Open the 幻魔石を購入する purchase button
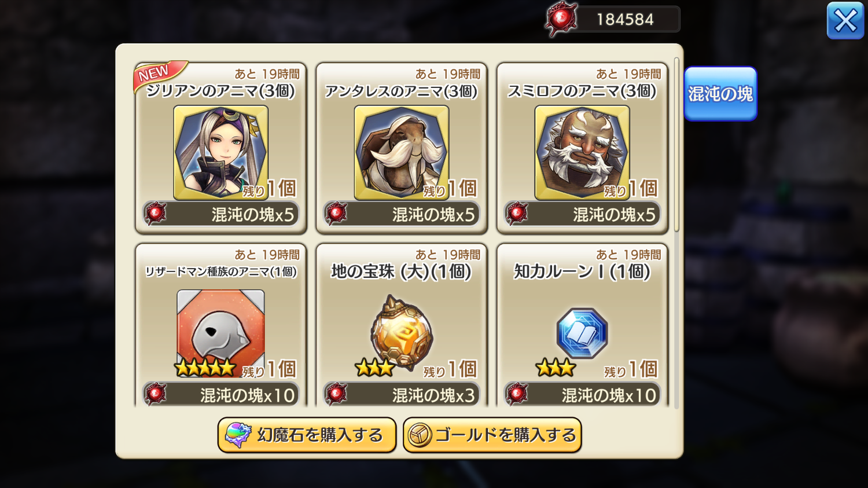The height and width of the screenshot is (488, 868). tap(307, 435)
